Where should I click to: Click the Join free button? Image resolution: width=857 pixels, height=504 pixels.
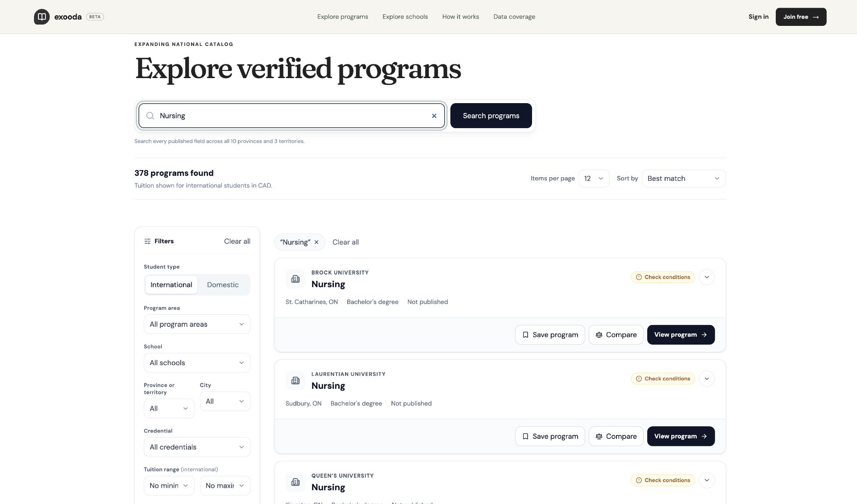pos(801,17)
